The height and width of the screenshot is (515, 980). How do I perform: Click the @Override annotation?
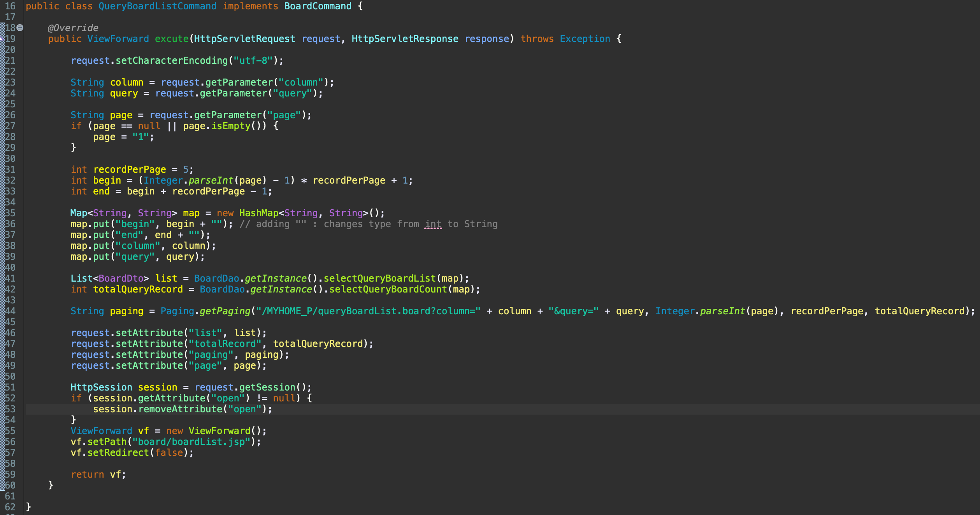click(x=73, y=28)
